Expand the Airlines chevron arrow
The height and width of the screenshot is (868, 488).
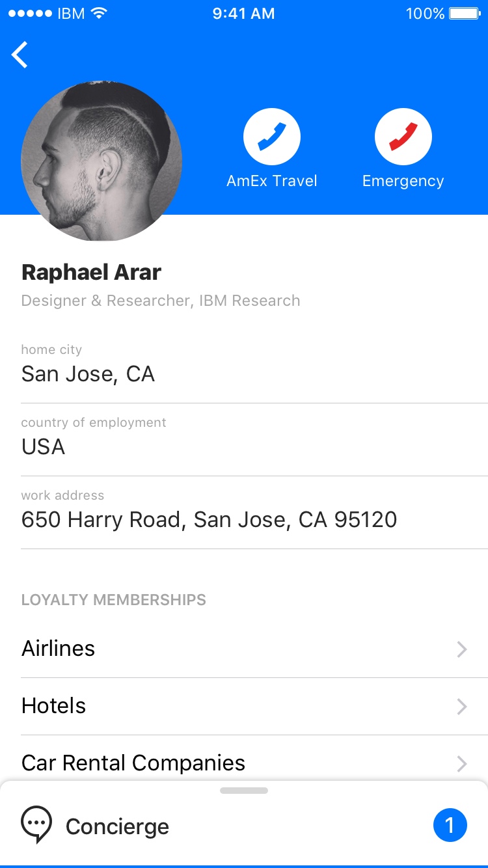pos(462,649)
